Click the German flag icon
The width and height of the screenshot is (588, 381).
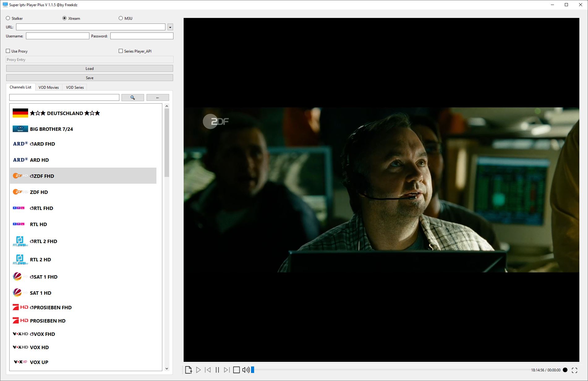(20, 113)
